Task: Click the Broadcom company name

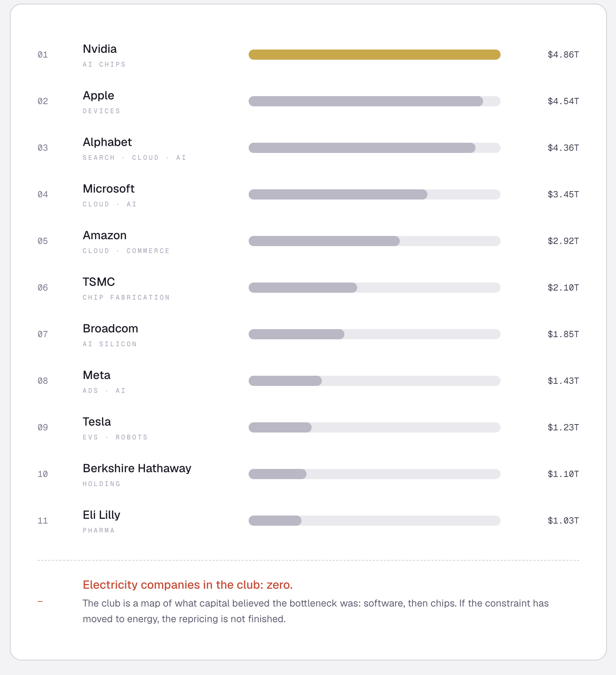Action: click(x=111, y=328)
